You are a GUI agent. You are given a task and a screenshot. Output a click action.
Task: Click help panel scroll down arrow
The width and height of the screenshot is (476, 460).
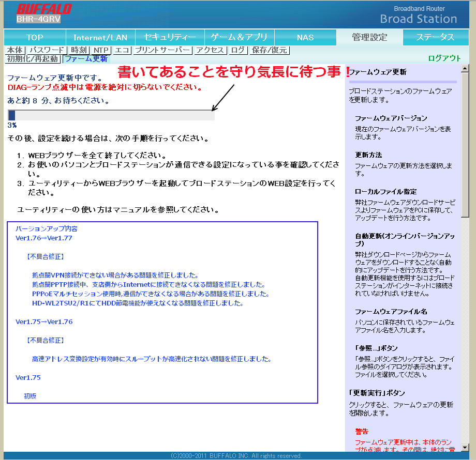[465, 447]
